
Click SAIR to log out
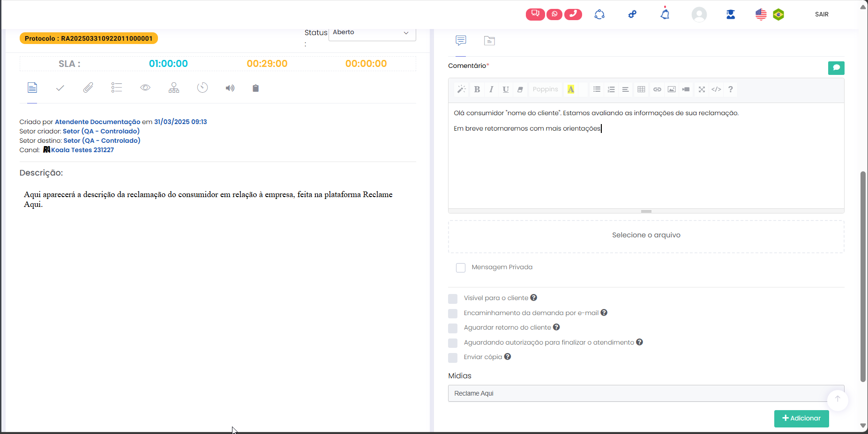821,15
